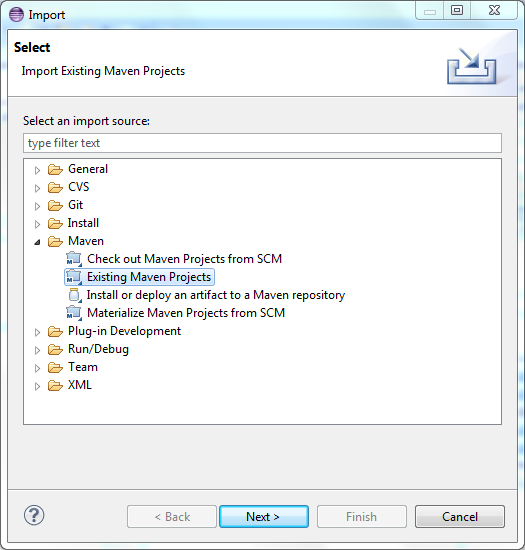Click the help question mark icon
525x550 pixels.
pyautogui.click(x=34, y=515)
